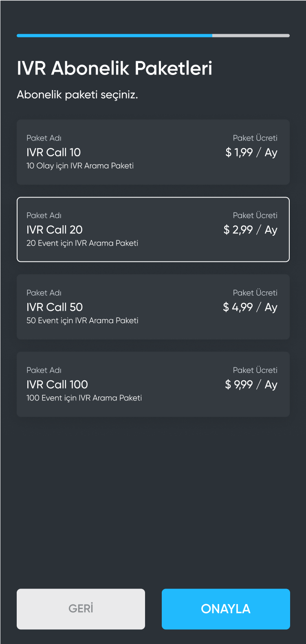The image size is (306, 644).
Task: Click the $ 2,99 / Ay price
Action: tap(251, 230)
